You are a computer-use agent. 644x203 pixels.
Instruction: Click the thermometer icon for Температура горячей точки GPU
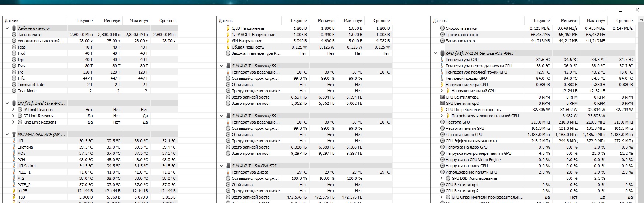coord(442,72)
